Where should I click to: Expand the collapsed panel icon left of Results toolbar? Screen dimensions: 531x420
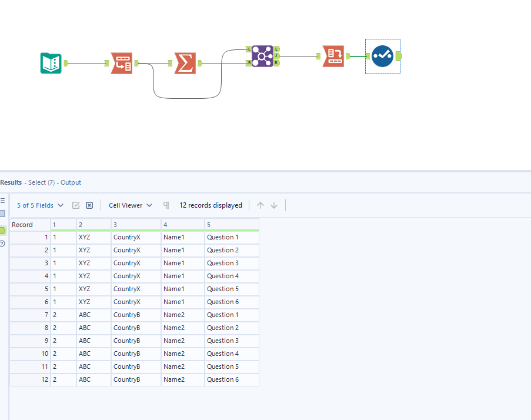click(2, 213)
